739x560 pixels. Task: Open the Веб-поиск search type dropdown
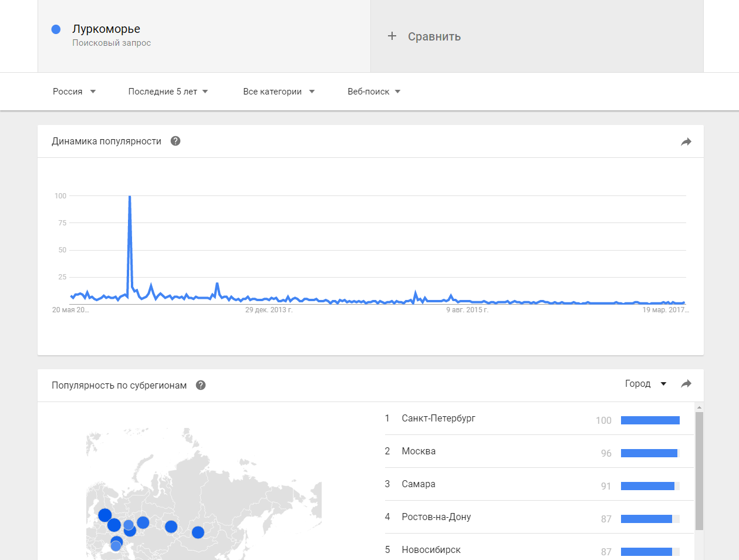point(374,92)
